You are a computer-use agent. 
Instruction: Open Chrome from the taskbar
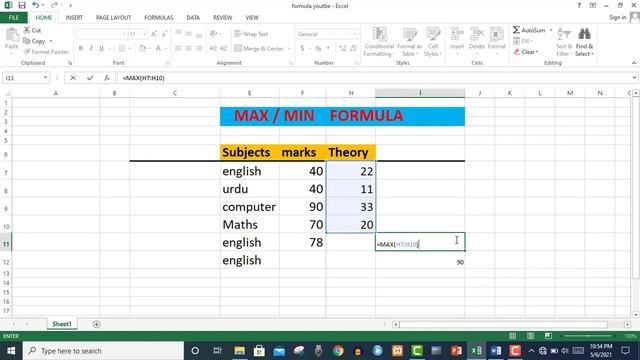tap(338, 351)
